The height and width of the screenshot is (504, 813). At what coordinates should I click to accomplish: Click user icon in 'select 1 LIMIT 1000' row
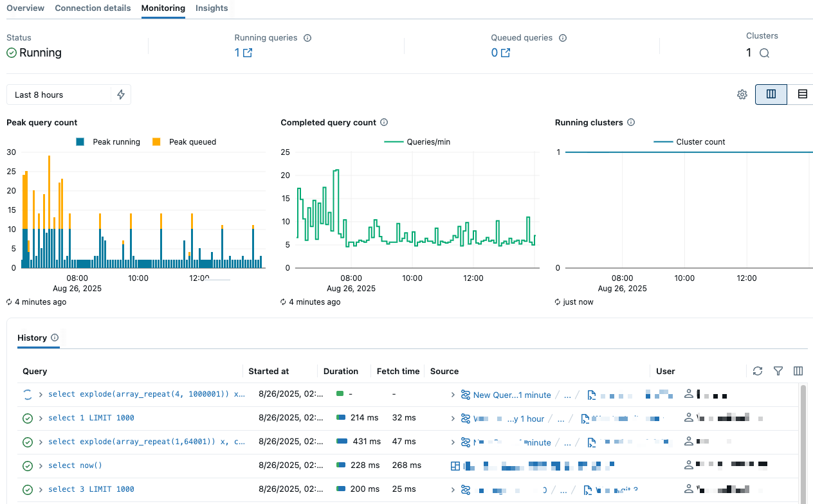click(x=689, y=419)
